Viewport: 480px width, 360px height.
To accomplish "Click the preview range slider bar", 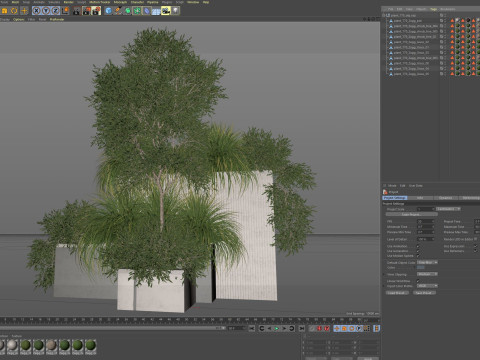I will [113, 328].
